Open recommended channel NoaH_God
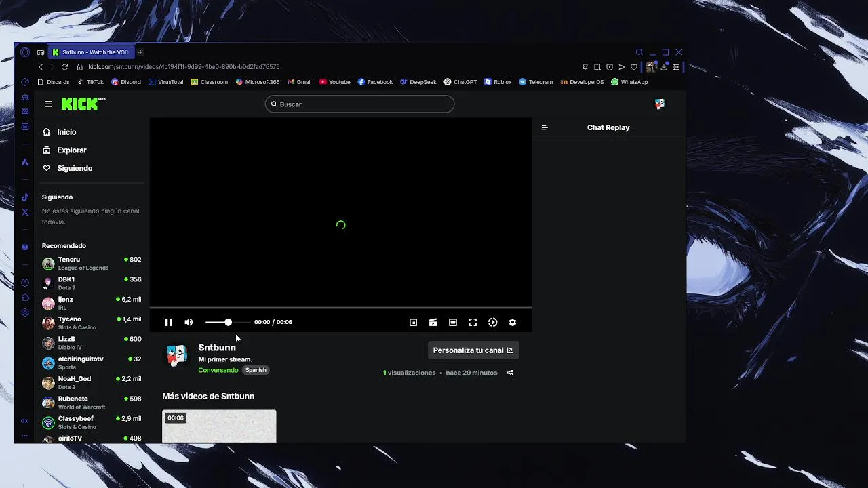 coord(92,382)
